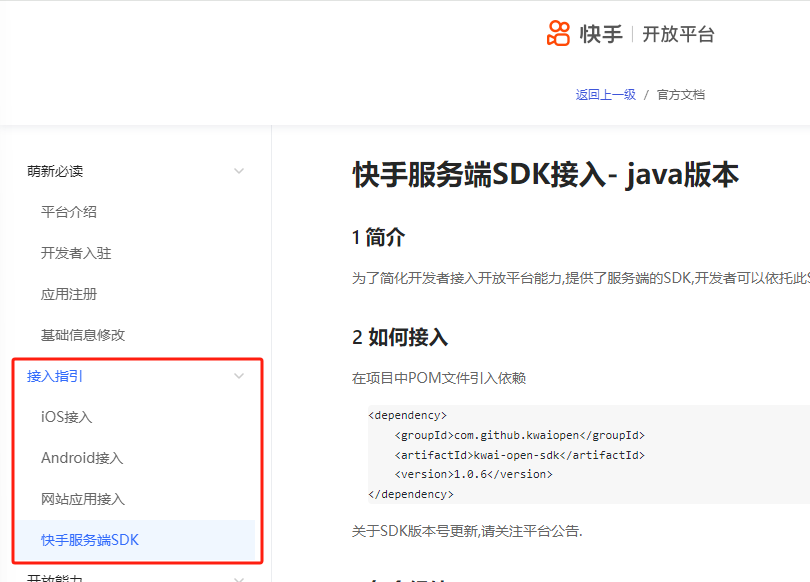
Task: Collapse the 接入指引 section chevron
Action: pos(239,376)
